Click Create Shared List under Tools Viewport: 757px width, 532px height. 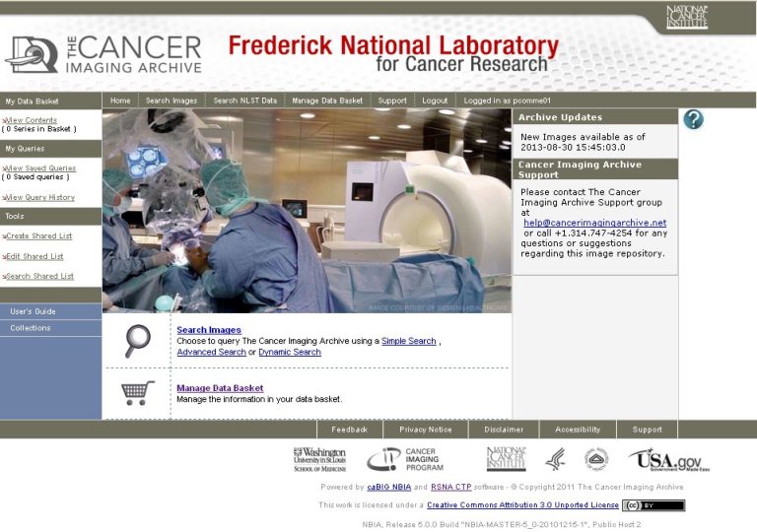(38, 235)
